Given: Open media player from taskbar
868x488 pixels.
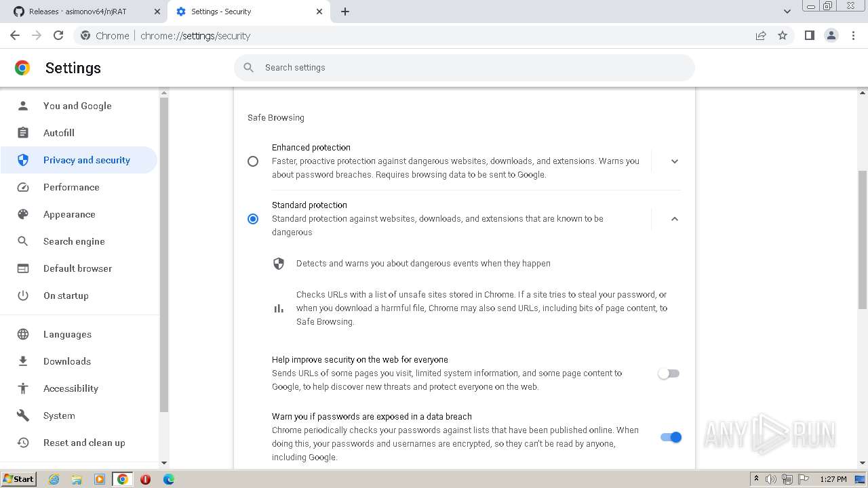Looking at the screenshot, I should pyautogui.click(x=100, y=479).
